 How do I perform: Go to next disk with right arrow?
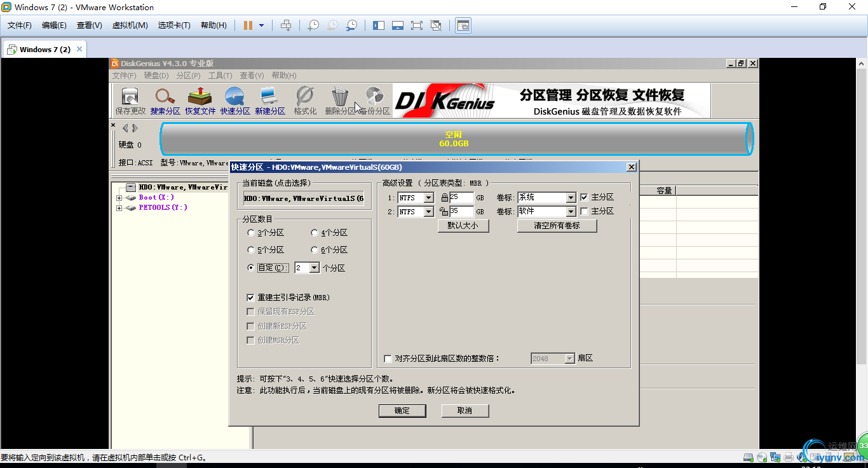click(x=135, y=128)
